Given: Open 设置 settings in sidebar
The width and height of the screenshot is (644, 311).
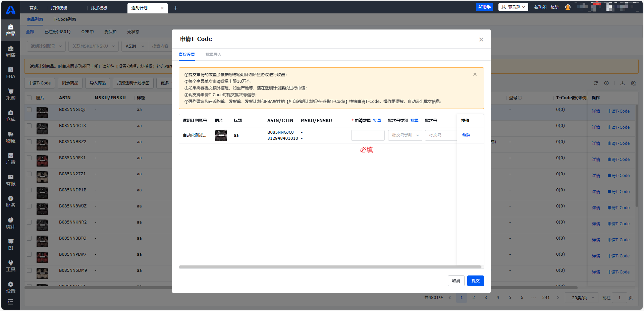Looking at the screenshot, I should pos(11,287).
